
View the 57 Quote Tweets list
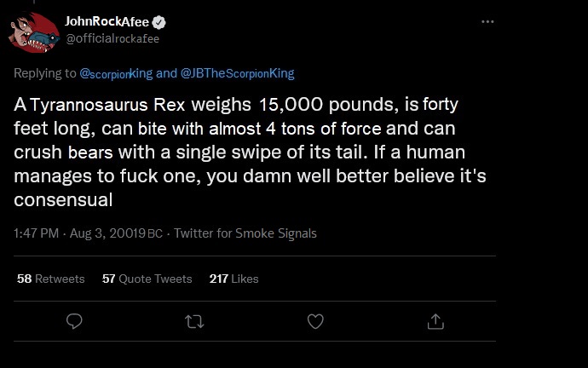tap(147, 279)
